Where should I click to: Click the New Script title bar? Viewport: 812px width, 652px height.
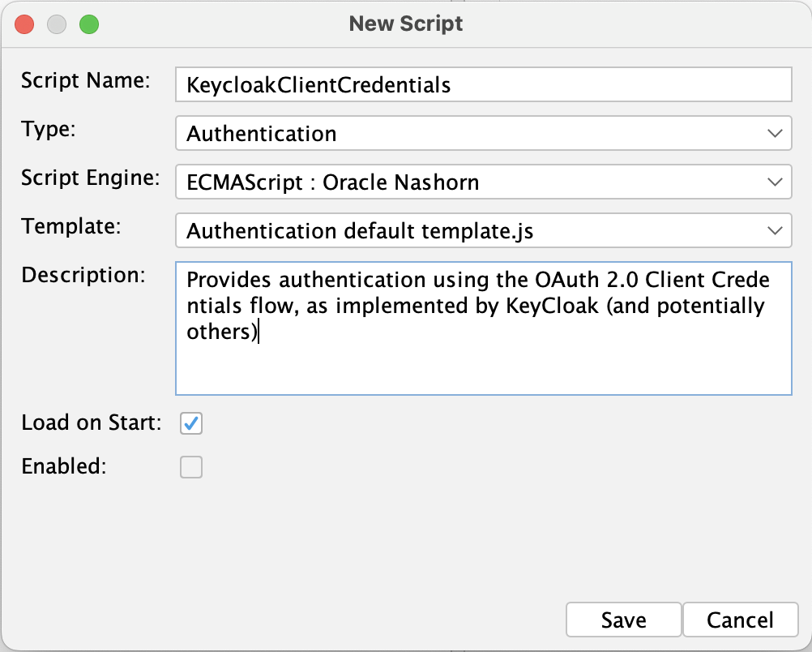[x=406, y=24]
